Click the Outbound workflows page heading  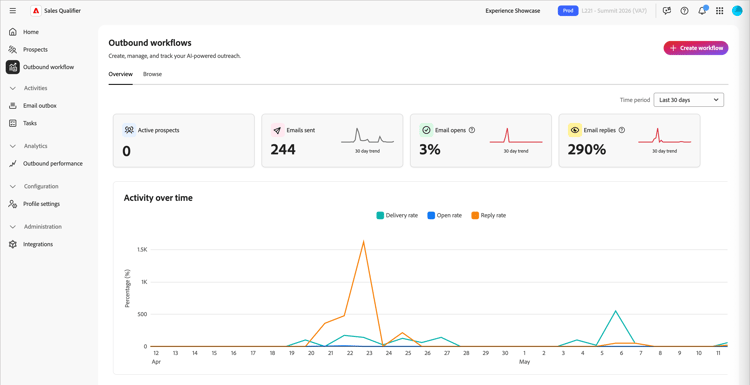(x=150, y=43)
